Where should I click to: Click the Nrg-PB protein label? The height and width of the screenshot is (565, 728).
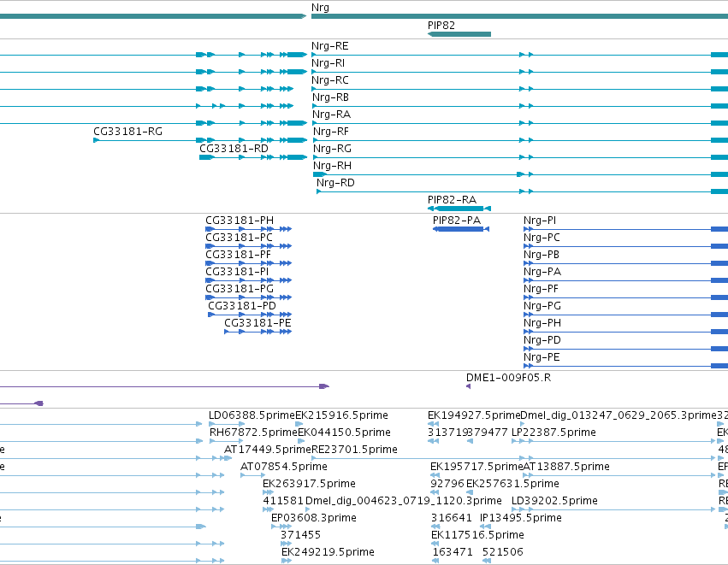point(542,255)
